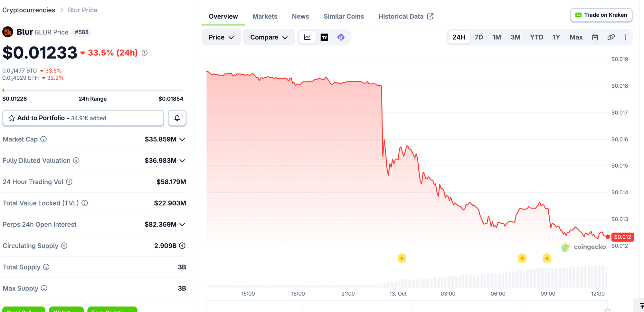Viewport: 644px width, 312px height.
Task: Open Circulating Supply label info icon
Action: pyautogui.click(x=64, y=246)
